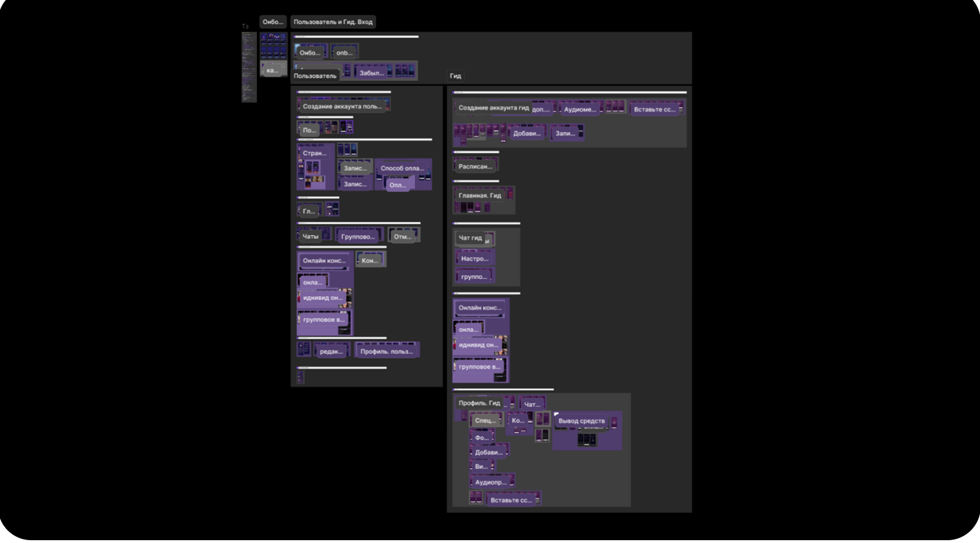Select the "Пользователь и Гид. Вход" section label

tap(333, 22)
